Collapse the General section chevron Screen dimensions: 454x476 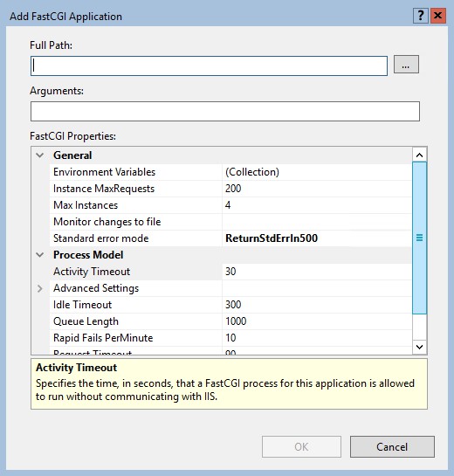pos(40,155)
